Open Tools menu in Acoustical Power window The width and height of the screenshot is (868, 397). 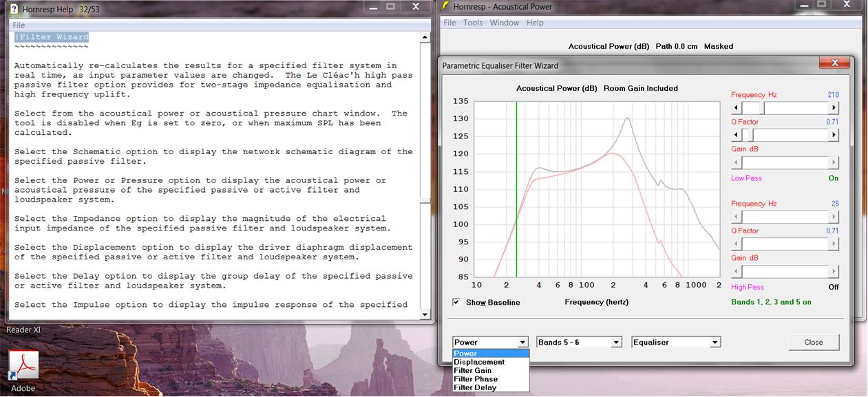[473, 23]
